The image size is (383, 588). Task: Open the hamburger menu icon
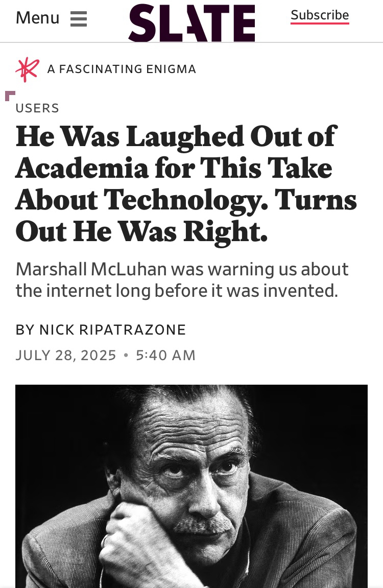tap(78, 19)
